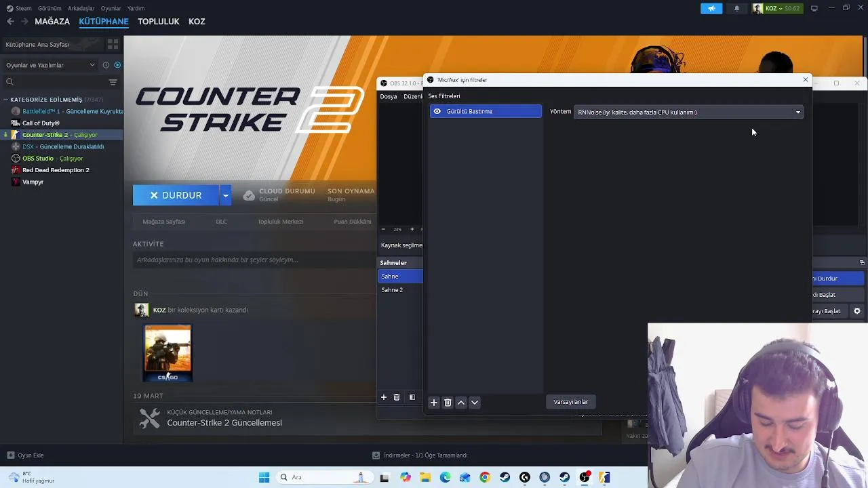Go back with Steam back arrow
Viewport: 868px width, 488px height.
click(10, 22)
